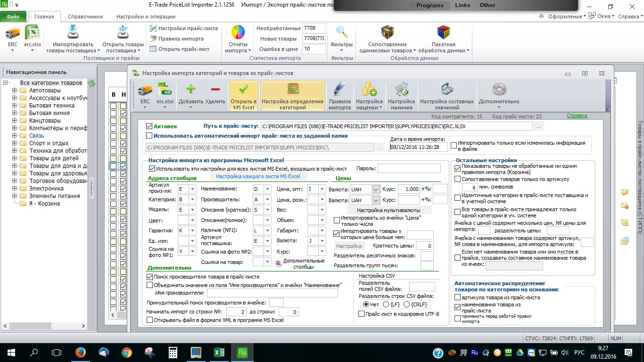This screenshot has width=644, height=362.
Task: Select the {CRLF} CSV line separator radio
Action: pyautogui.click(x=407, y=304)
